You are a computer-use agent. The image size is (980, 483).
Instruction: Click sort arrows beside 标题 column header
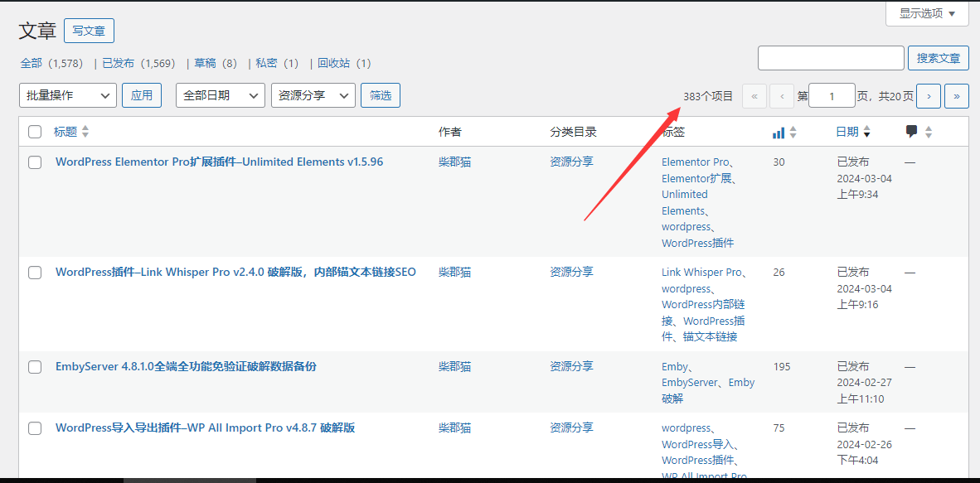pos(85,132)
